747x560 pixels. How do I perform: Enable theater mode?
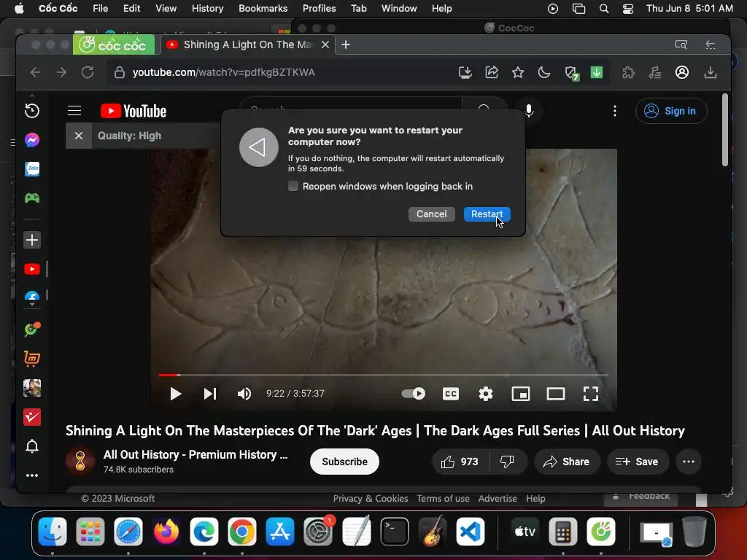[555, 394]
